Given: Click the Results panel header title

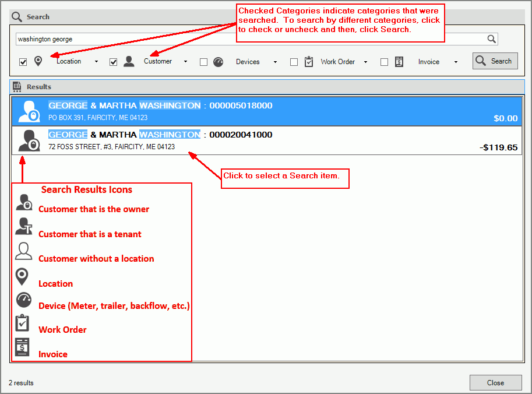Looking at the screenshot, I should tap(39, 87).
